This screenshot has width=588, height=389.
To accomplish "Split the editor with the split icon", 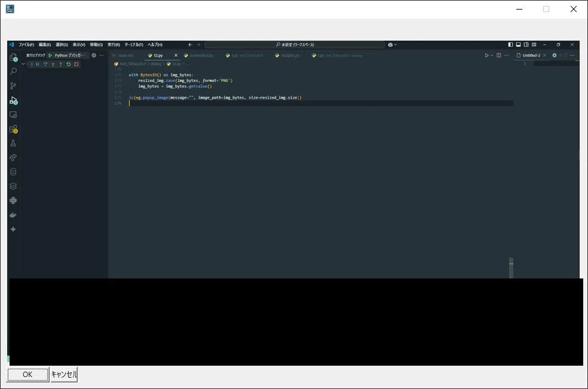I will [499, 55].
